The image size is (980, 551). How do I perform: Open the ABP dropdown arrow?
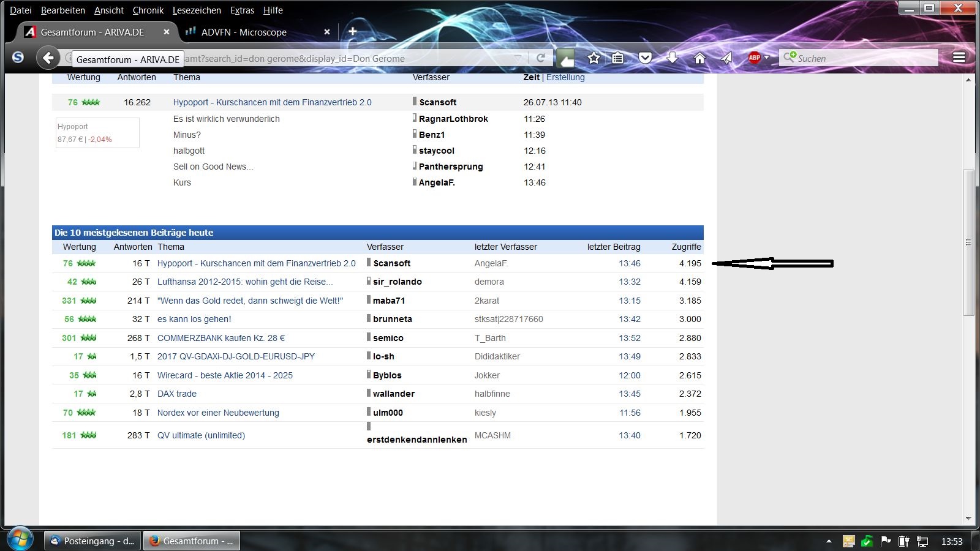coord(766,58)
